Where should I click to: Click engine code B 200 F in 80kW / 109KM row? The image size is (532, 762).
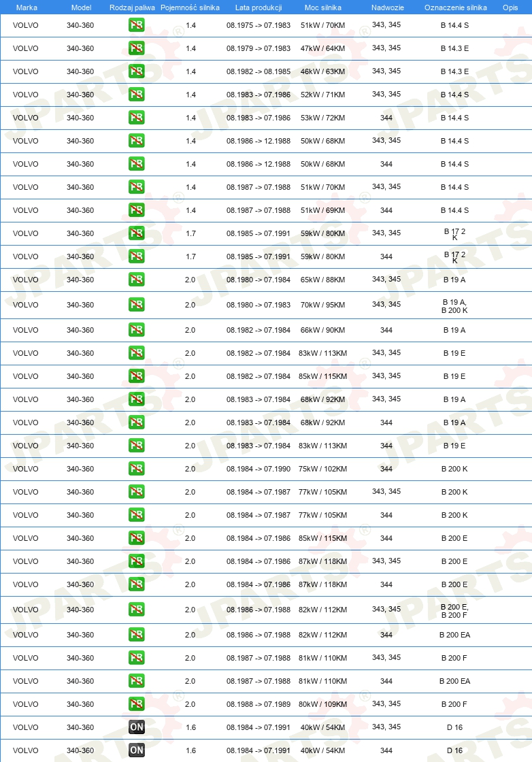[x=454, y=704]
